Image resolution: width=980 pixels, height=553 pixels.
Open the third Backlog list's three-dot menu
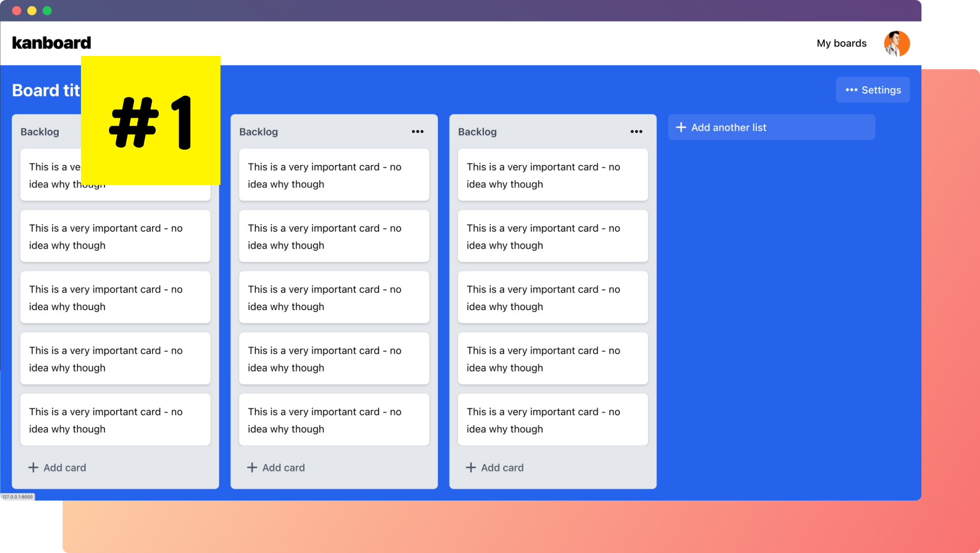tap(636, 131)
